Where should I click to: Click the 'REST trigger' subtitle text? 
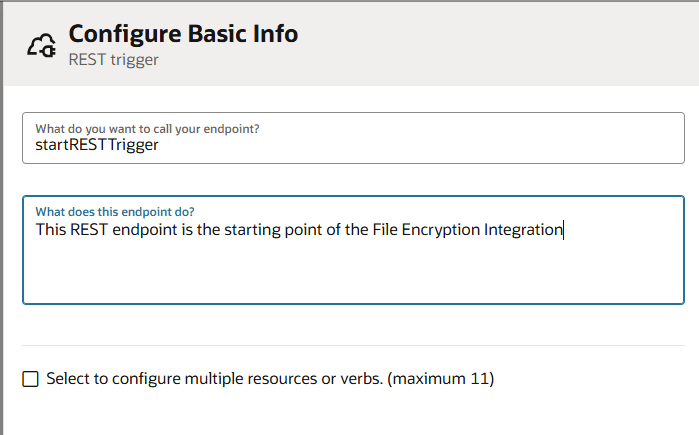(113, 59)
